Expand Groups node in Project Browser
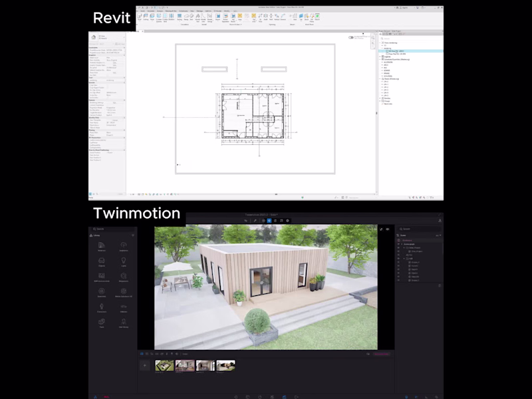The height and width of the screenshot is (399, 532). pyautogui.click(x=380, y=101)
